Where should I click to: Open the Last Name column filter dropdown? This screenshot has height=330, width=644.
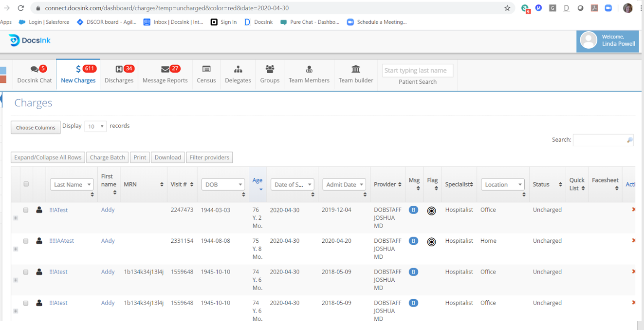(x=72, y=184)
